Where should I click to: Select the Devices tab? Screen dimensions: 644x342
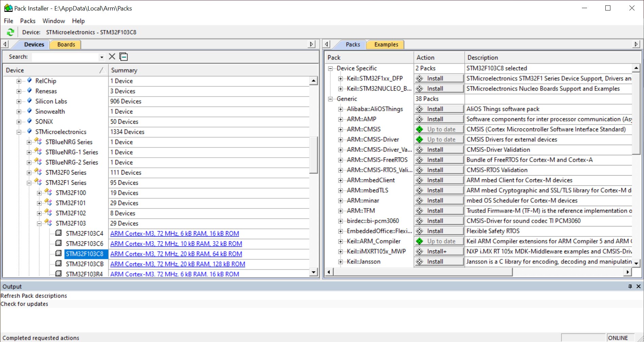34,44
